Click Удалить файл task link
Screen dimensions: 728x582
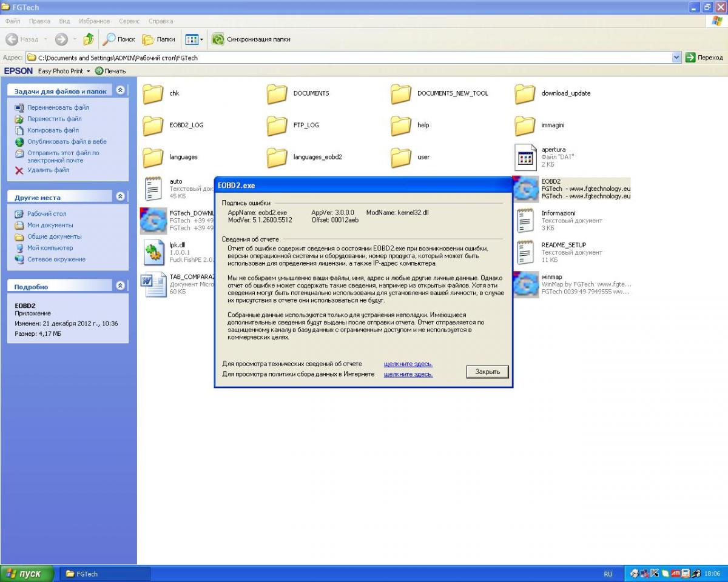point(42,170)
